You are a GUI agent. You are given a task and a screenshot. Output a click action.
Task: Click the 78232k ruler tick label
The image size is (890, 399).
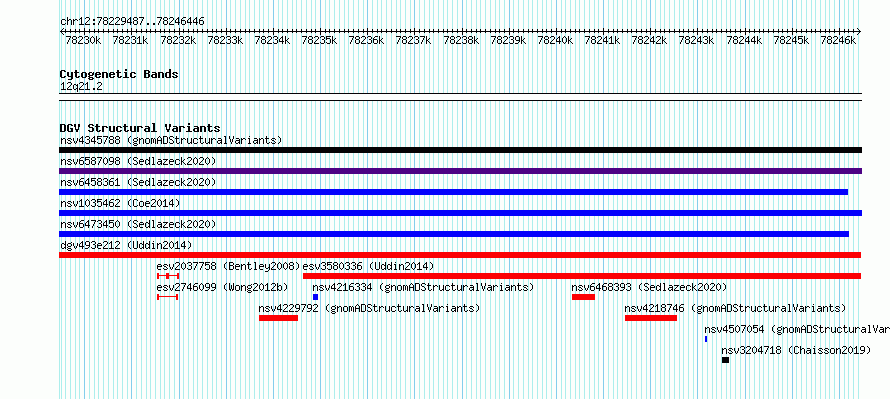178,40
